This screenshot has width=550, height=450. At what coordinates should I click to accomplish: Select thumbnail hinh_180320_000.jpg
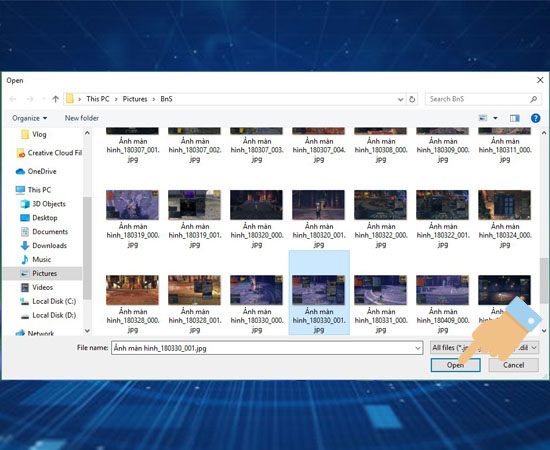pyautogui.click(x=256, y=205)
